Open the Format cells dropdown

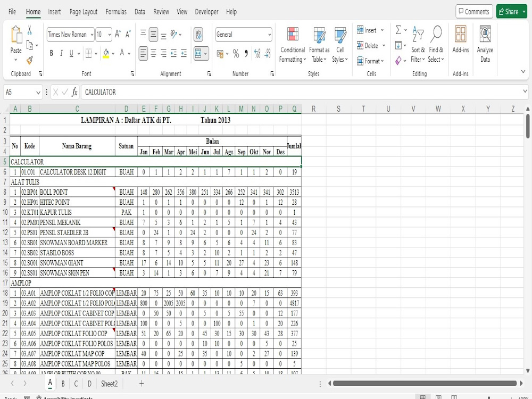coord(370,61)
